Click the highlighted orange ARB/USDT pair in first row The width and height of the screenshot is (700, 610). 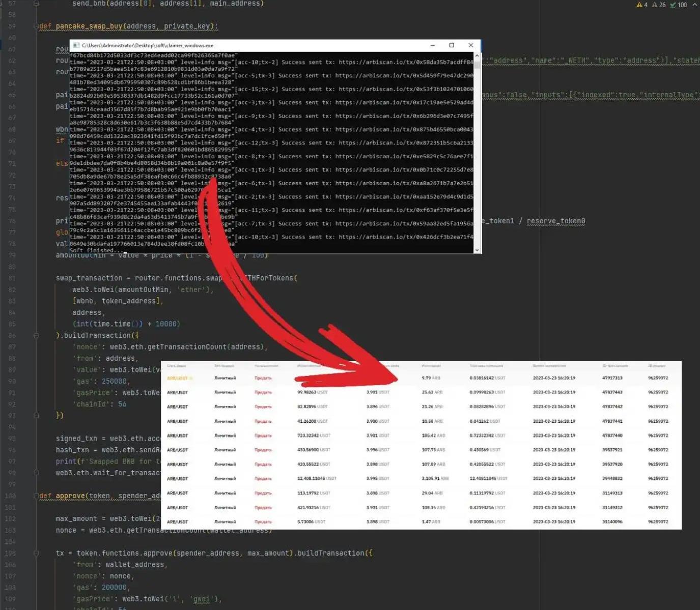coord(178,378)
